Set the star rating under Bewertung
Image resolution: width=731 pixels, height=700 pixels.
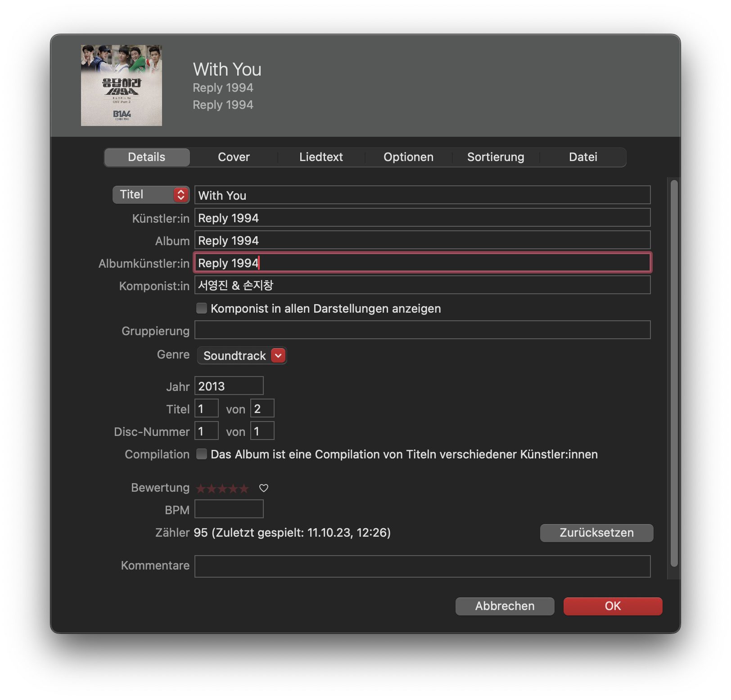(x=222, y=489)
